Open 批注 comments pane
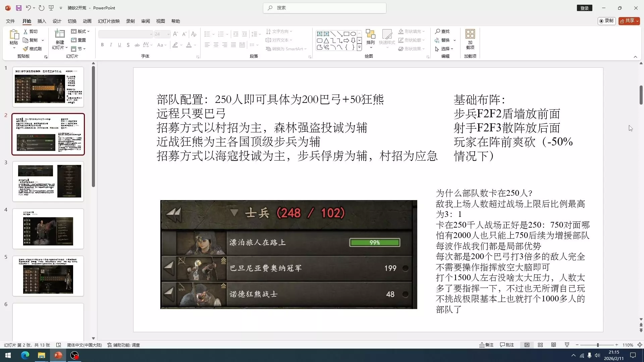Screen dimensions: 644x362 click(x=507, y=345)
